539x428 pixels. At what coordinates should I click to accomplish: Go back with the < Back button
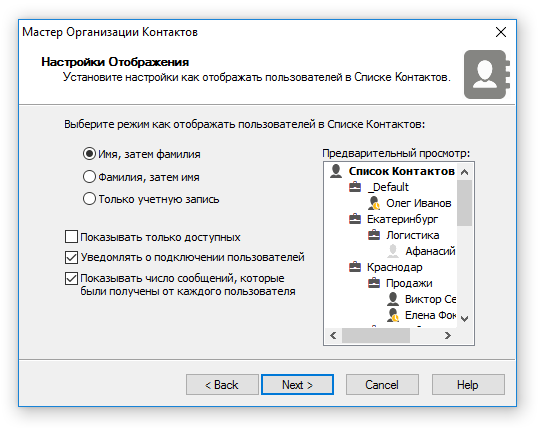[x=222, y=385]
